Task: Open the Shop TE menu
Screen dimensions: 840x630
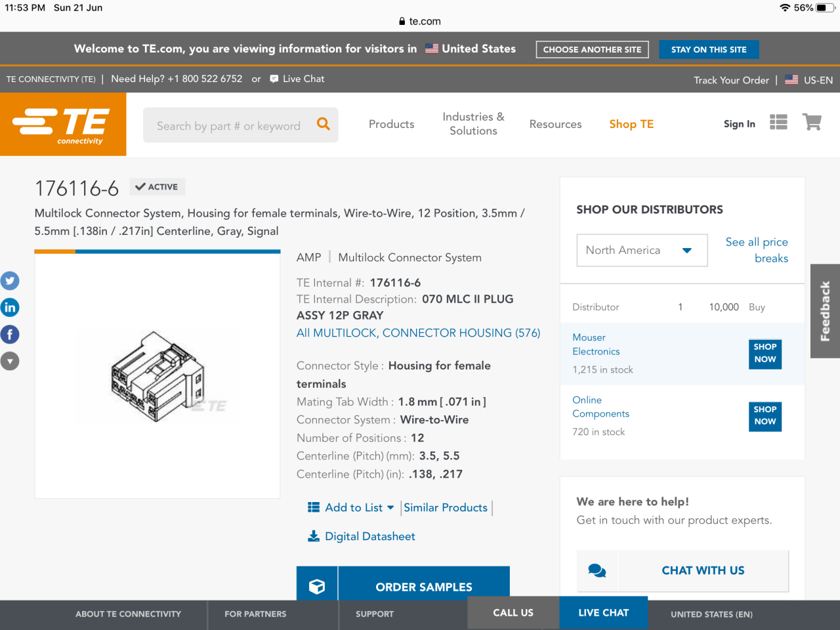Action: pos(631,124)
